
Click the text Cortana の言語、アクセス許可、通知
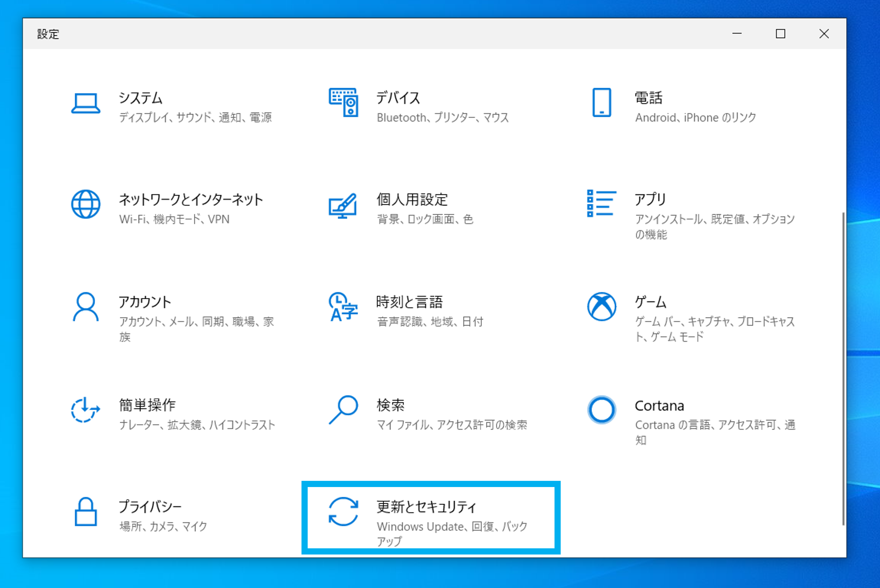tap(715, 432)
